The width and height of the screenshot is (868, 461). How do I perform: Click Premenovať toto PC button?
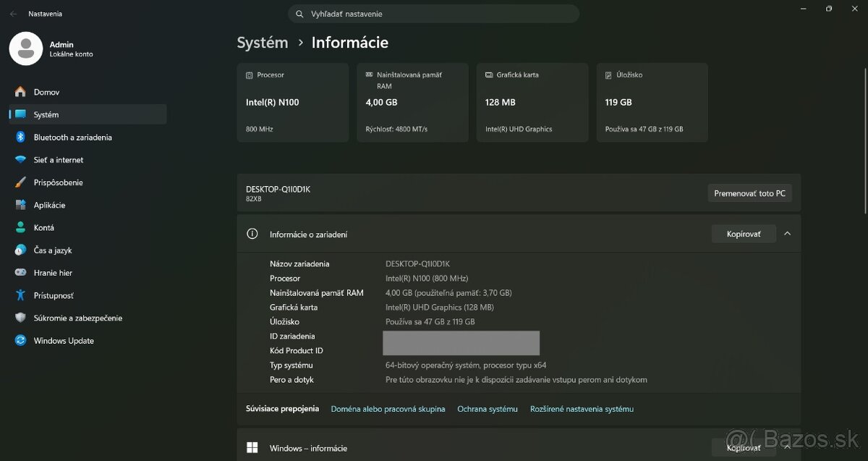(749, 193)
